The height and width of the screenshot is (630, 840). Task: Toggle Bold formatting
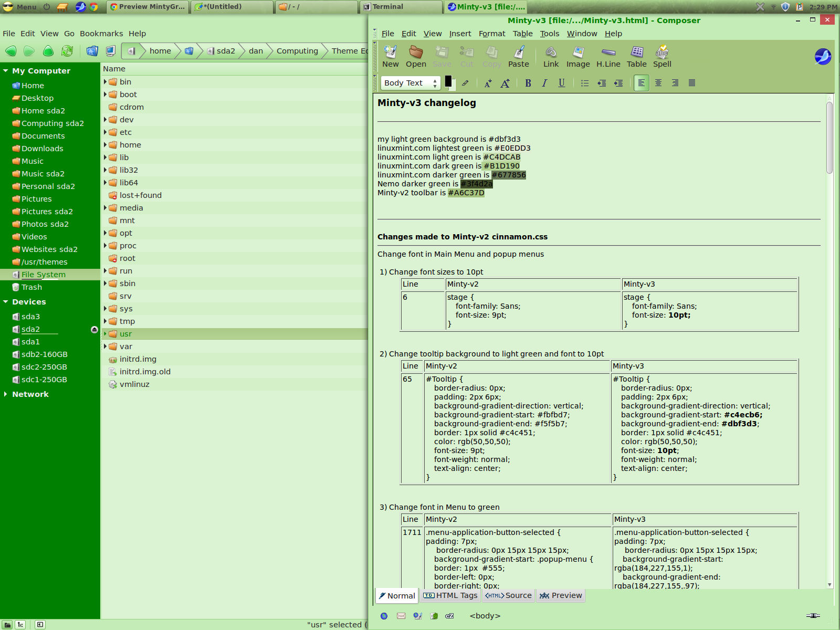point(528,83)
